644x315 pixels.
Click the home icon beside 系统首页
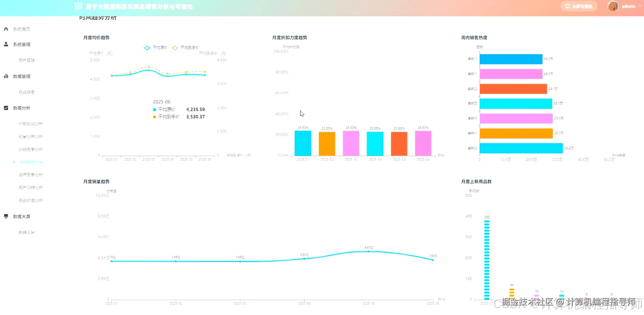(x=6, y=29)
